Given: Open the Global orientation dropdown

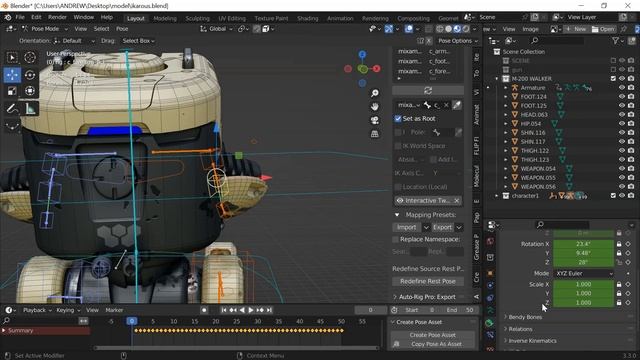Looking at the screenshot, I should click(216, 29).
